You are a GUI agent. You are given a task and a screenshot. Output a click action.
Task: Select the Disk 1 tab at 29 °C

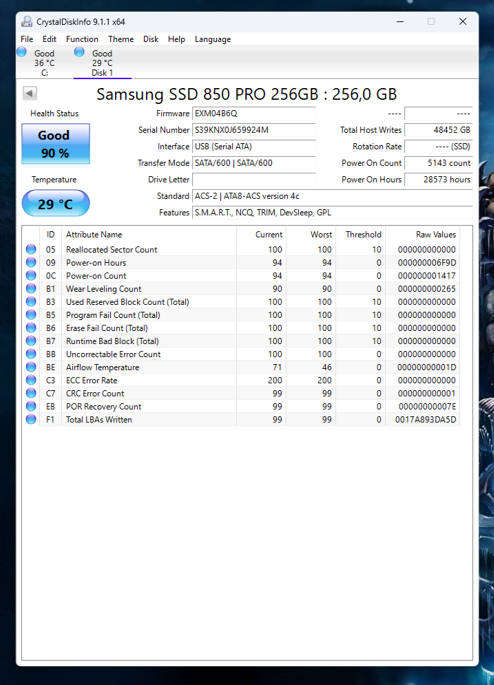click(x=102, y=62)
